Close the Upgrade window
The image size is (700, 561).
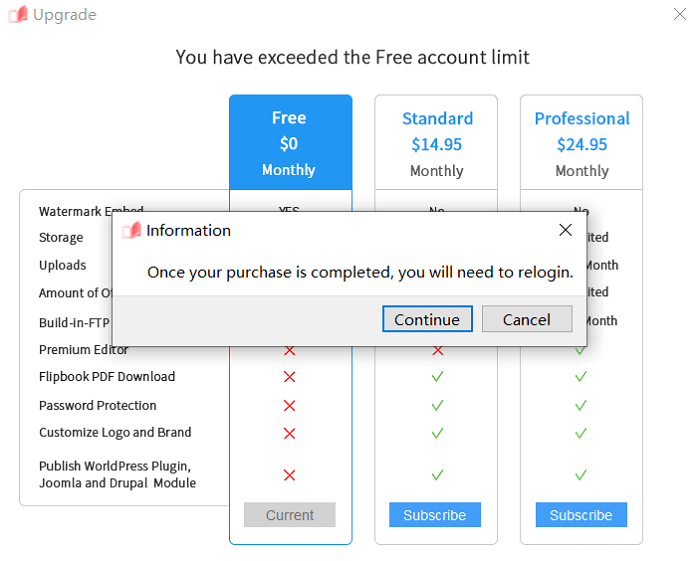680,15
